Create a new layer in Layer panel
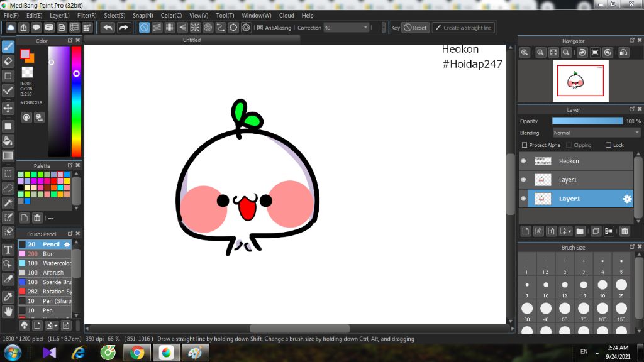The image size is (644, 362). (526, 231)
